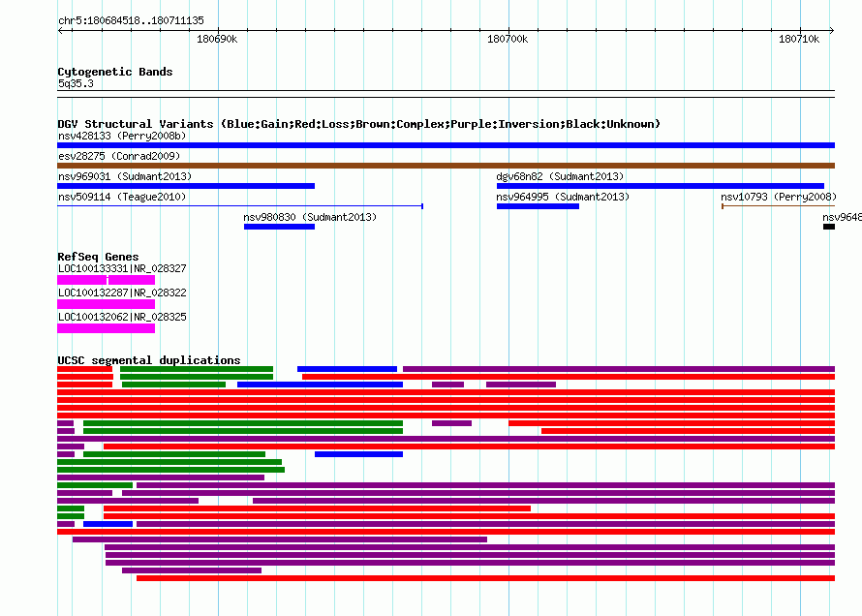This screenshot has height=616, width=862.
Task: Click the nsv980830 (Sudmant2013) label
Action: [310, 217]
